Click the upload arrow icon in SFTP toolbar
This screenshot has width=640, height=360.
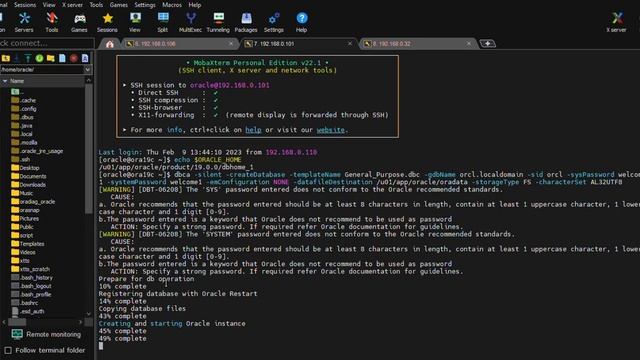click(x=28, y=58)
